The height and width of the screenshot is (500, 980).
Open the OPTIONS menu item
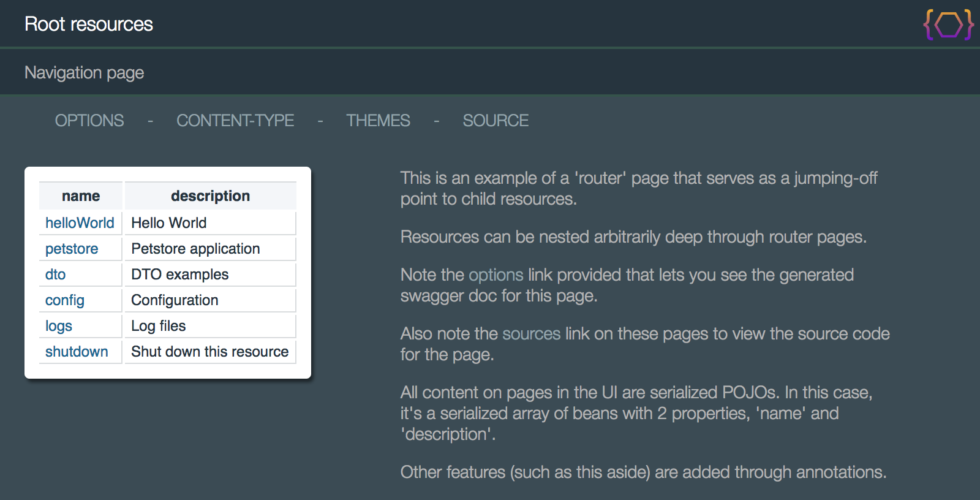point(89,121)
